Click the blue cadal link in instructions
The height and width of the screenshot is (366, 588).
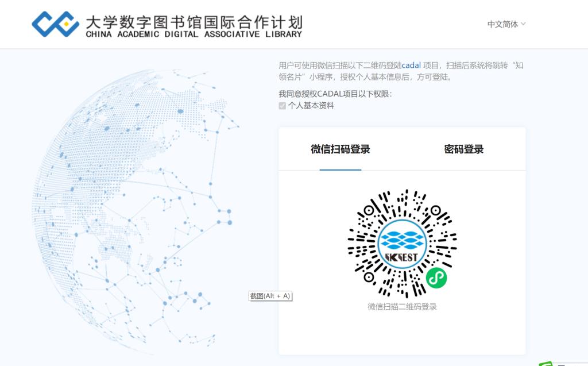pyautogui.click(x=411, y=66)
